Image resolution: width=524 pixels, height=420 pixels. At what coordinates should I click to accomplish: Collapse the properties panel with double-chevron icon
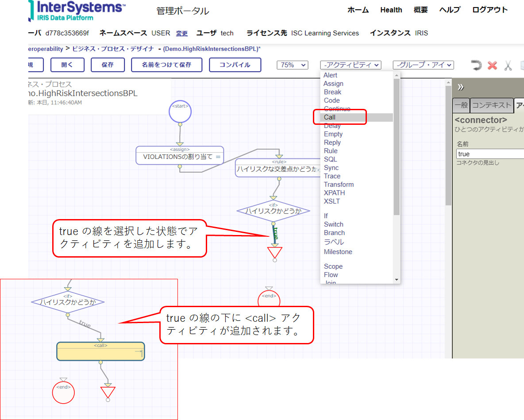click(x=460, y=87)
